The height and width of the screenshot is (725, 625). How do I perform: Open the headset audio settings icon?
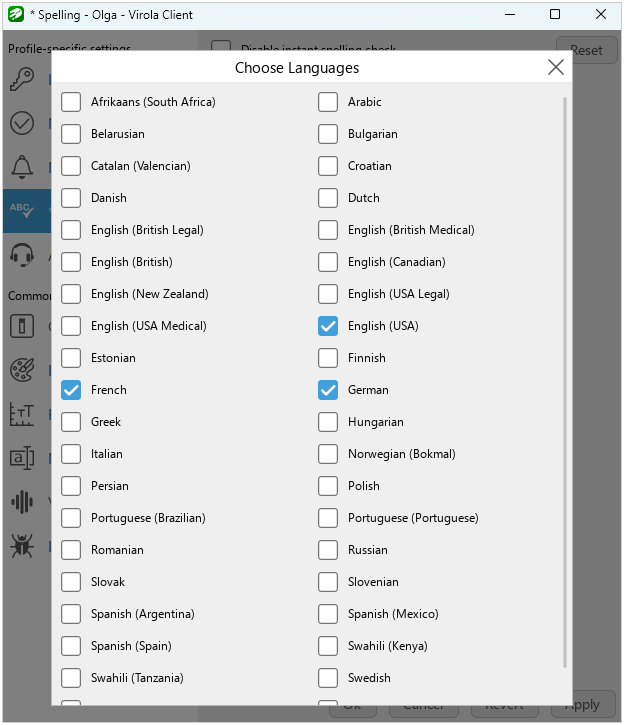tap(22, 255)
